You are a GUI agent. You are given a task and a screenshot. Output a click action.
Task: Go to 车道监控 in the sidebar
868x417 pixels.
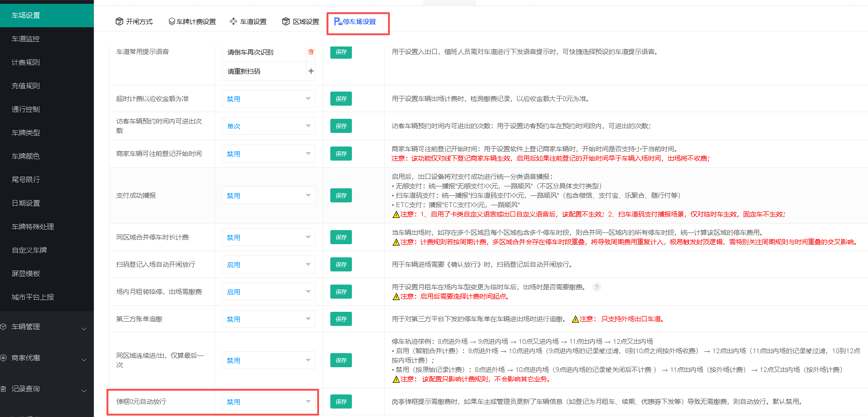coord(47,39)
